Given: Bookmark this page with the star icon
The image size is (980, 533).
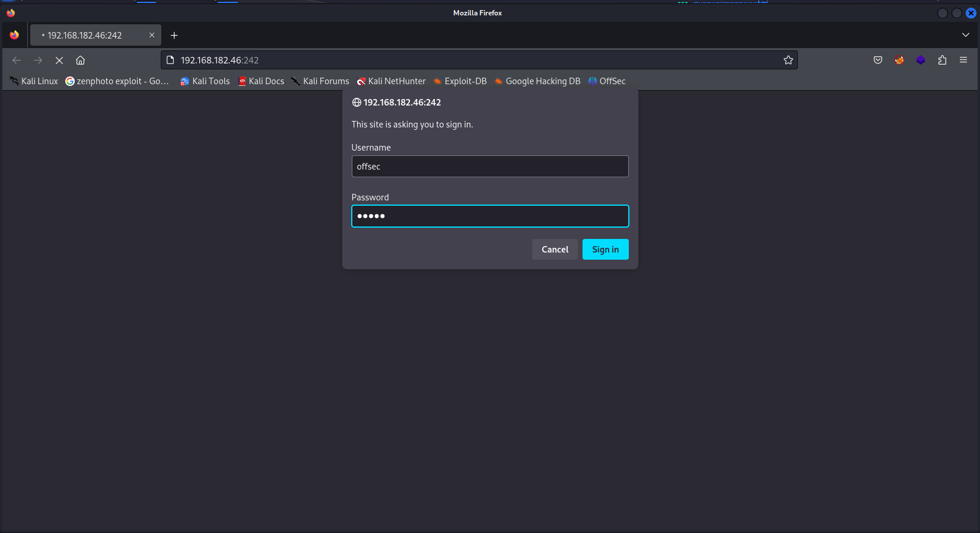Looking at the screenshot, I should (788, 60).
